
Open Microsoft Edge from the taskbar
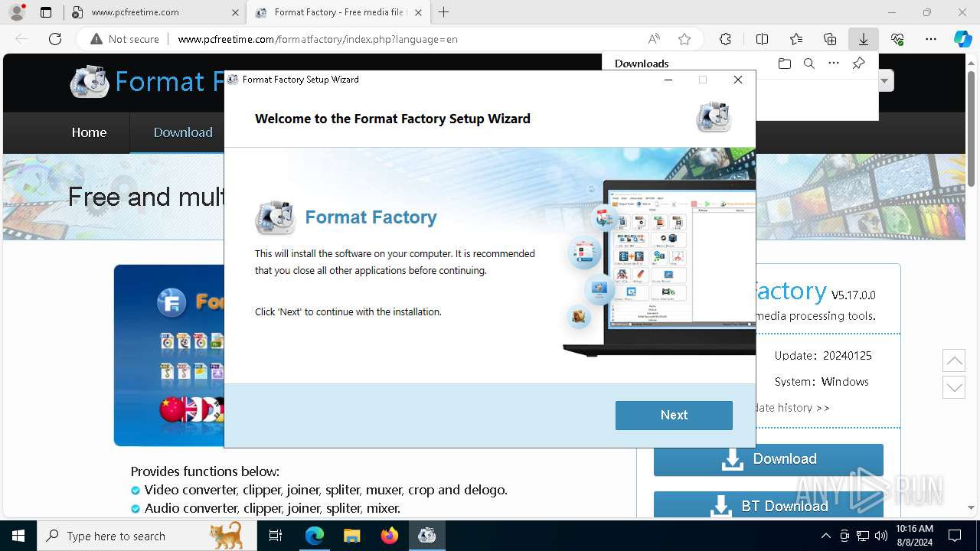tap(315, 536)
